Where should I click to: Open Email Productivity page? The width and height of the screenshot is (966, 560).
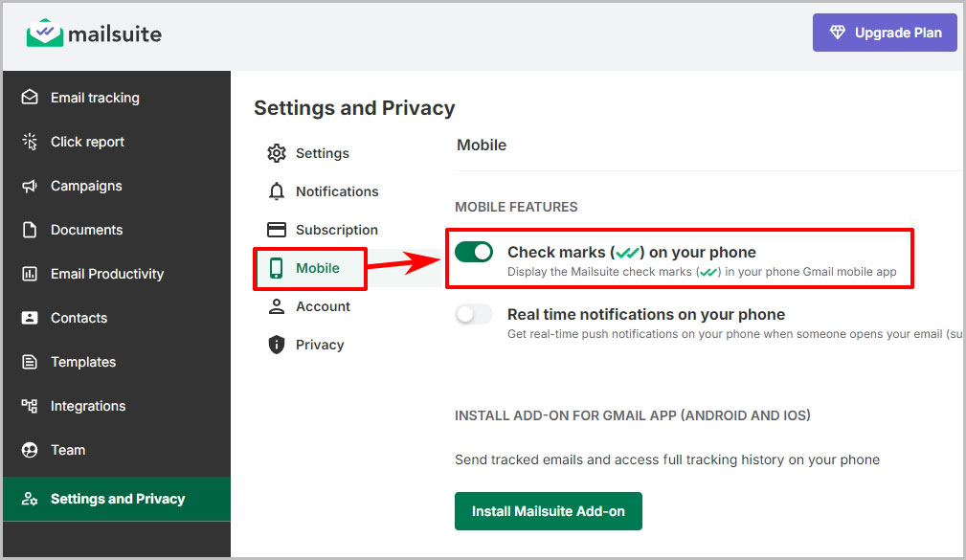pos(117,274)
